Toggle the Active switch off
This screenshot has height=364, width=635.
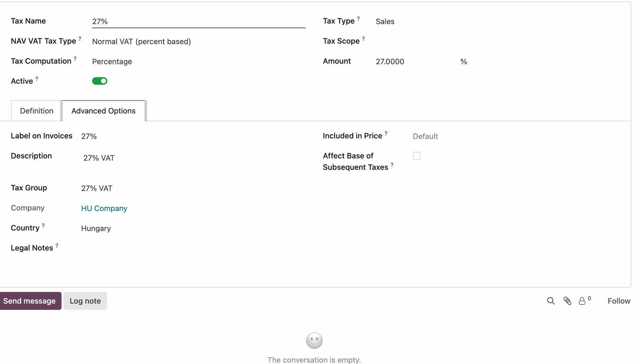pos(100,81)
